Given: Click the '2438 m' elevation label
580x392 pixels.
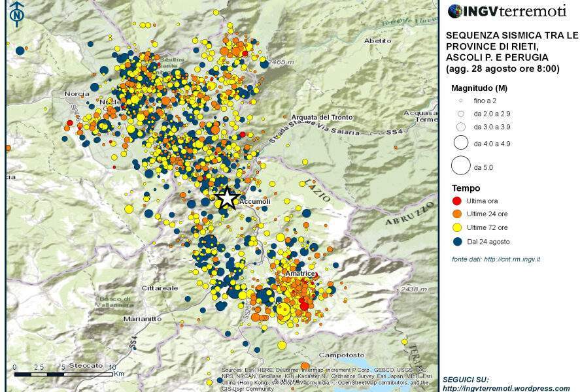Looking at the screenshot, I should tap(413, 289).
